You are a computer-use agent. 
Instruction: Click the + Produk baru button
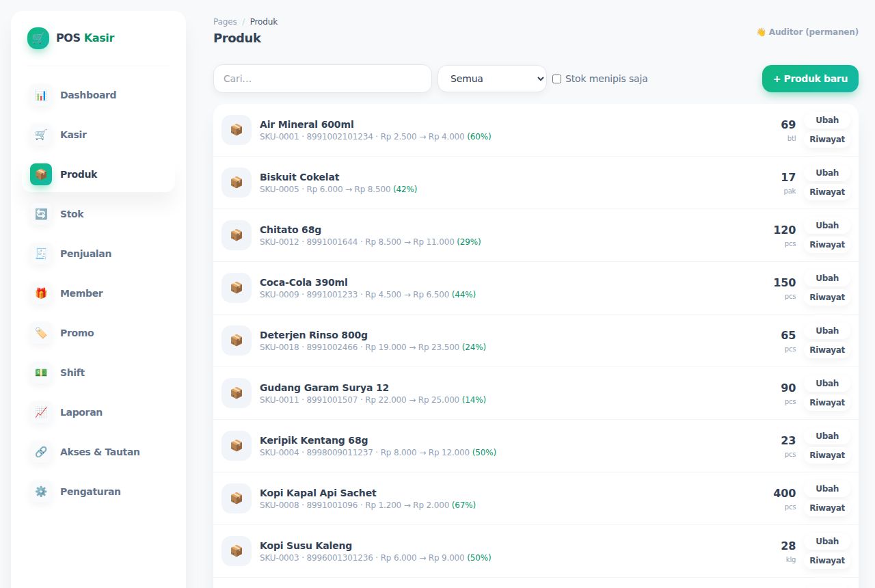click(x=810, y=79)
